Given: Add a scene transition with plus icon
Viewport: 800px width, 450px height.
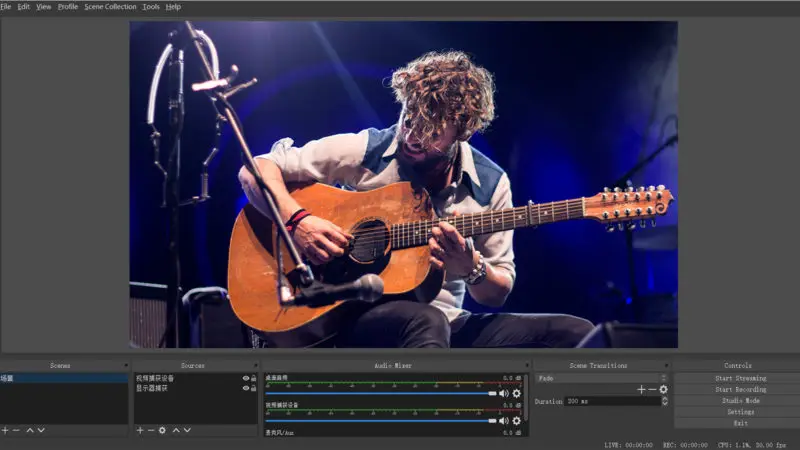Looking at the screenshot, I should coord(641,389).
